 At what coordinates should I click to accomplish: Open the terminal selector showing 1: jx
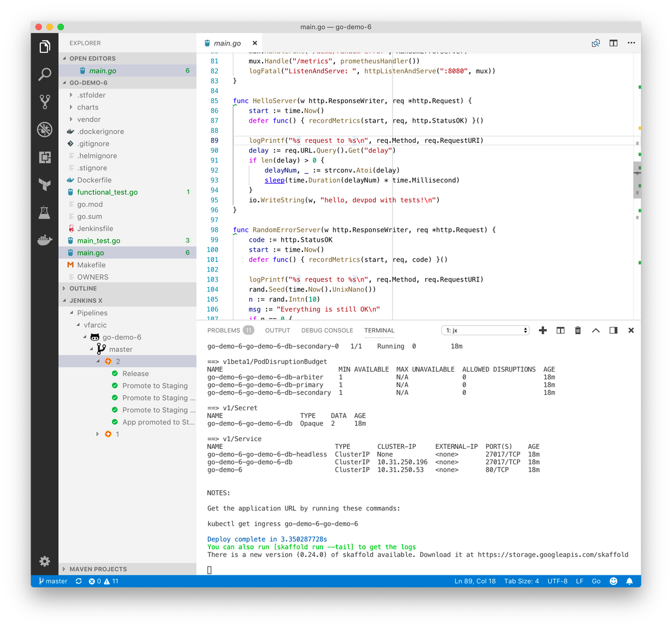click(x=484, y=330)
